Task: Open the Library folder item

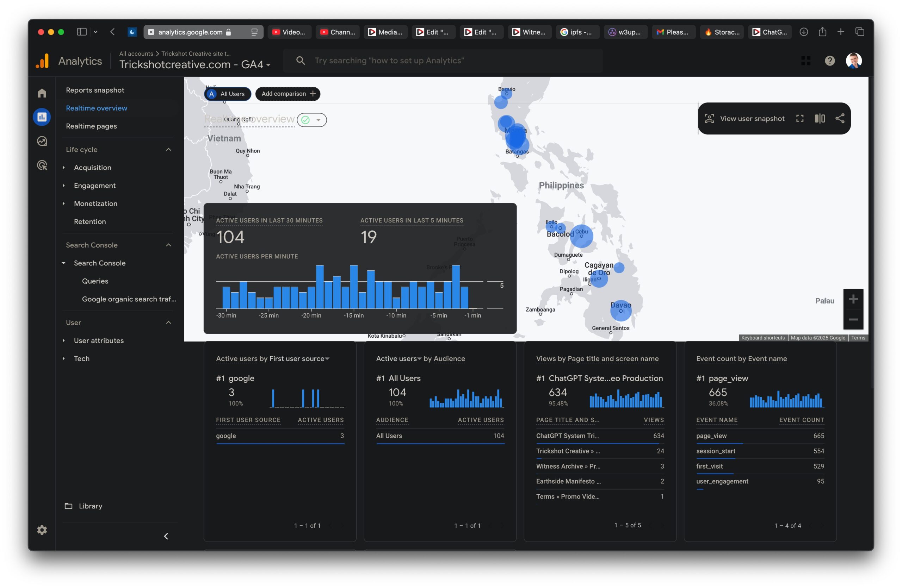Action: (x=84, y=506)
